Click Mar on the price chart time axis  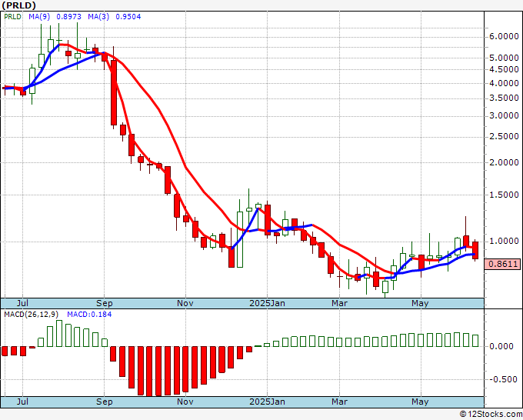(x=339, y=303)
